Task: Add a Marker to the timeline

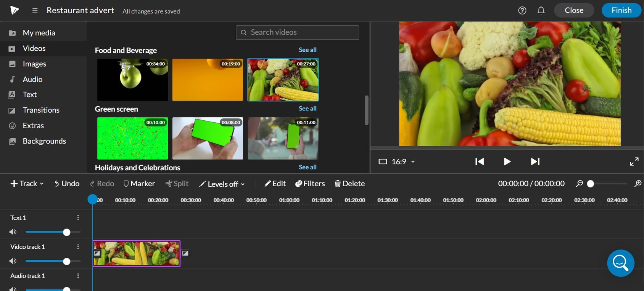Action: point(139,184)
